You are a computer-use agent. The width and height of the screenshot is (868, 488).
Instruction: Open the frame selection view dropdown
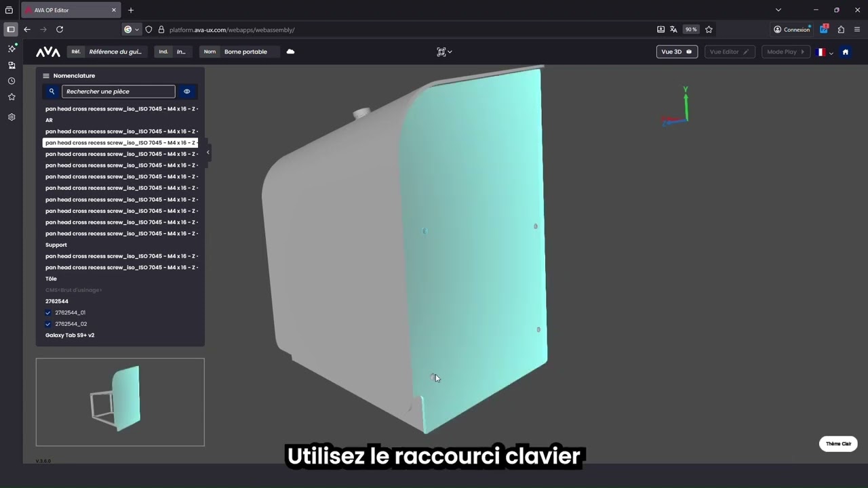(x=444, y=52)
